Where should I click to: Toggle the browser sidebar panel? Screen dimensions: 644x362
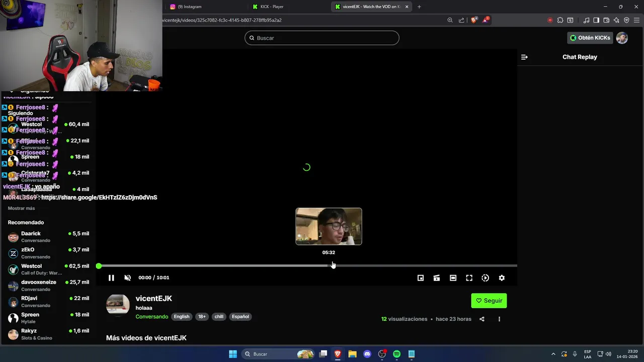(x=596, y=20)
